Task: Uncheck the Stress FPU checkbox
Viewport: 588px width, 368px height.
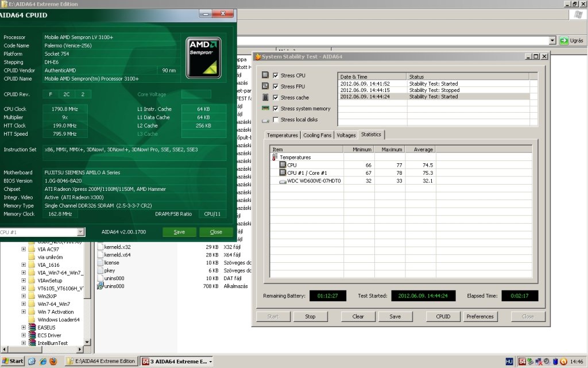Action: [x=276, y=86]
